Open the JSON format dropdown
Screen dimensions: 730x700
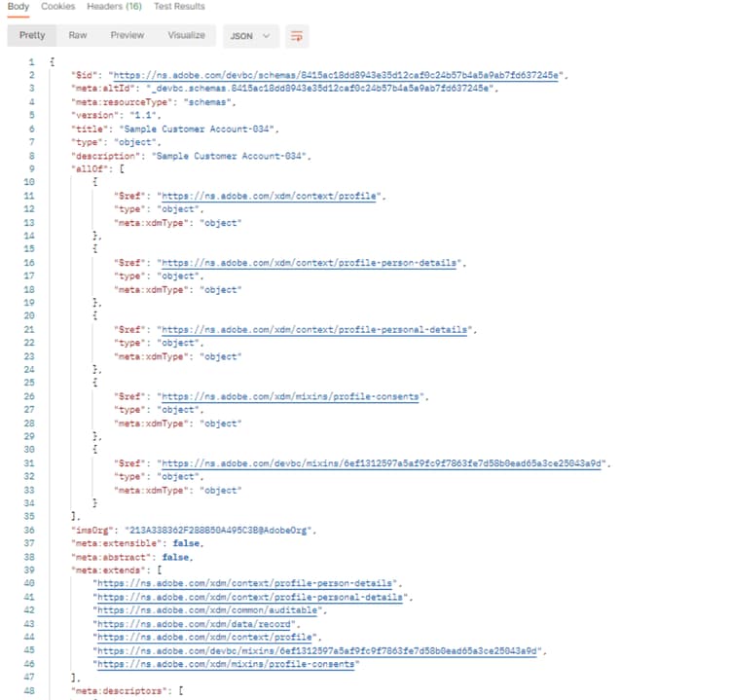250,36
